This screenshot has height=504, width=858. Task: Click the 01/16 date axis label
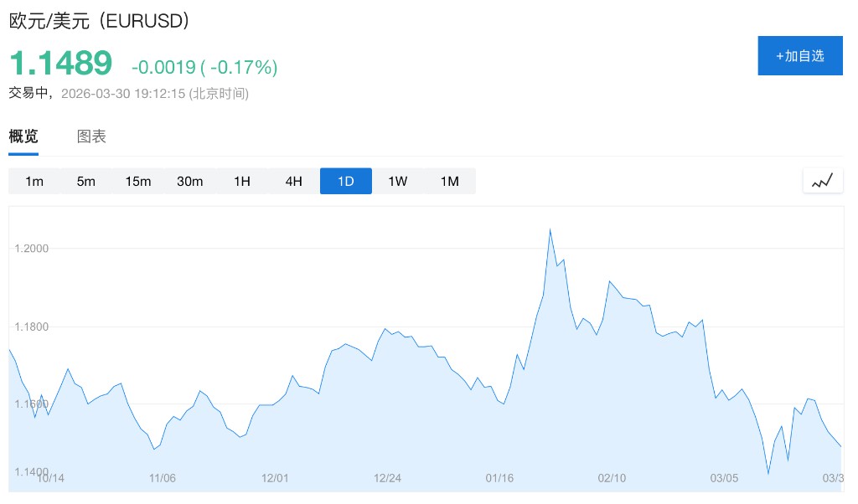click(499, 478)
